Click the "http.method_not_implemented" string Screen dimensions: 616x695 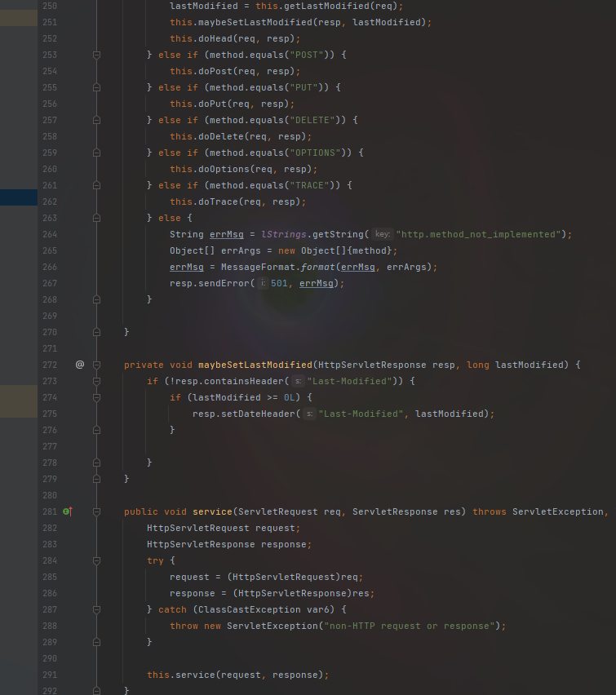tap(478, 234)
